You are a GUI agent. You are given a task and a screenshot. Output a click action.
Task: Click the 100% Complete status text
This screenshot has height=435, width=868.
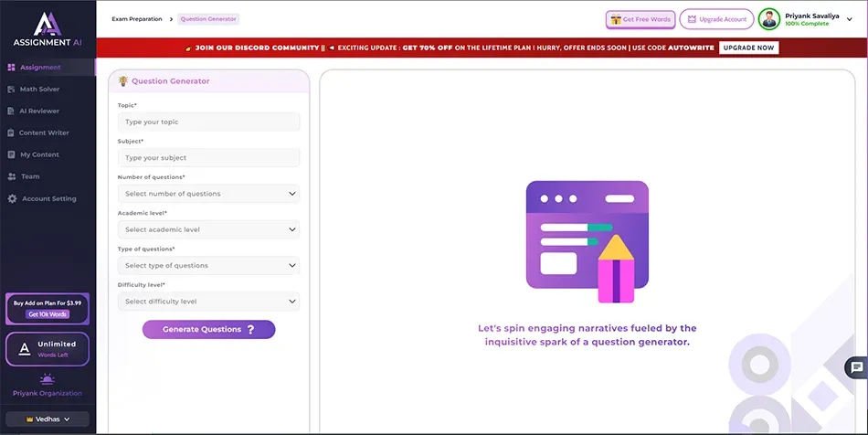(x=807, y=24)
